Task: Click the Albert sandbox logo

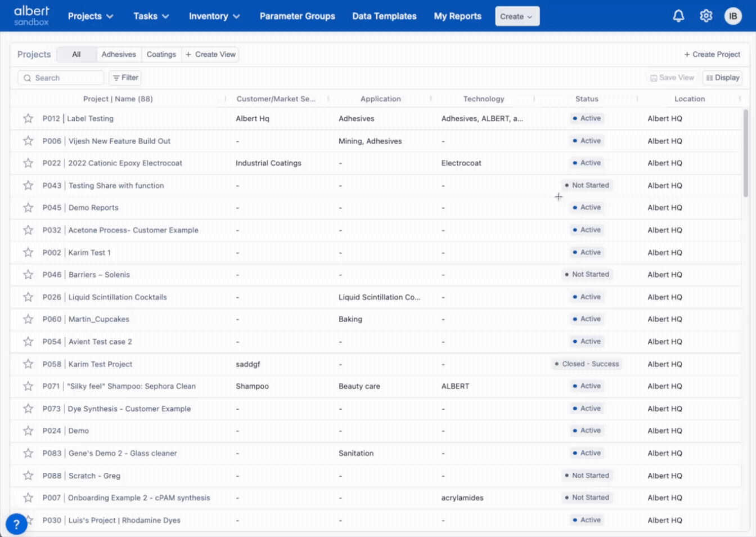Action: pos(31,16)
